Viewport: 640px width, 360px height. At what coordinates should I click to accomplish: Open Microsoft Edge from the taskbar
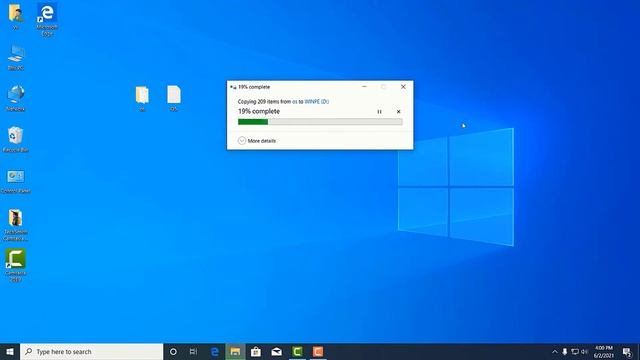pos(214,351)
